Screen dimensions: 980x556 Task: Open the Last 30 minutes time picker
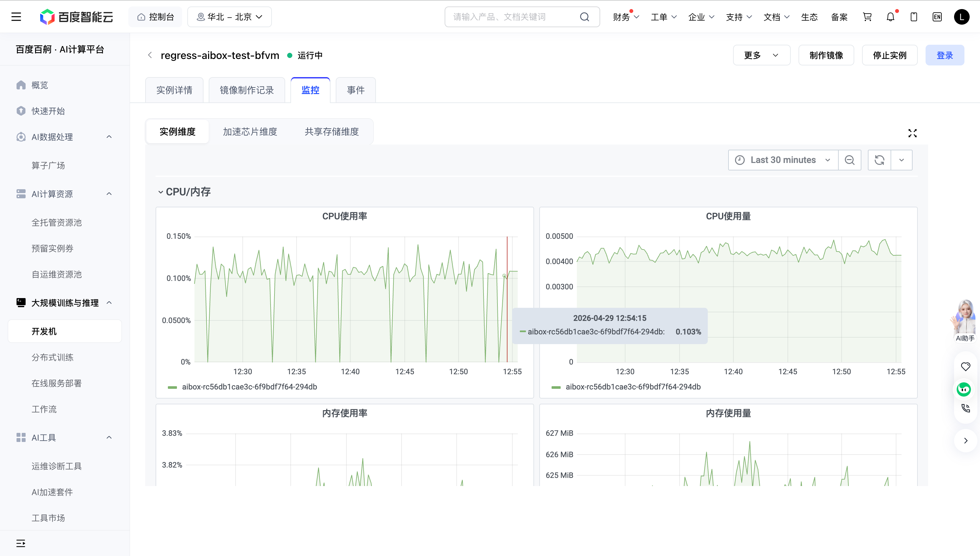tap(783, 160)
